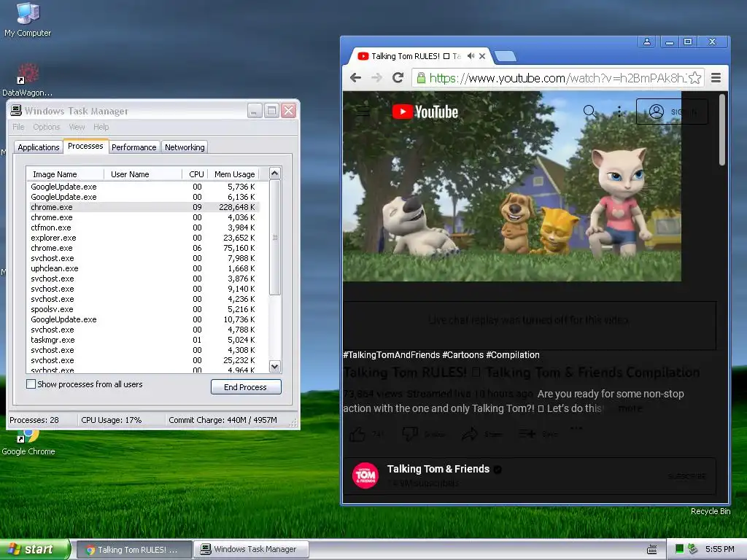Image resolution: width=747 pixels, height=560 pixels.
Task: Sort by Image Name column
Action: (x=65, y=174)
